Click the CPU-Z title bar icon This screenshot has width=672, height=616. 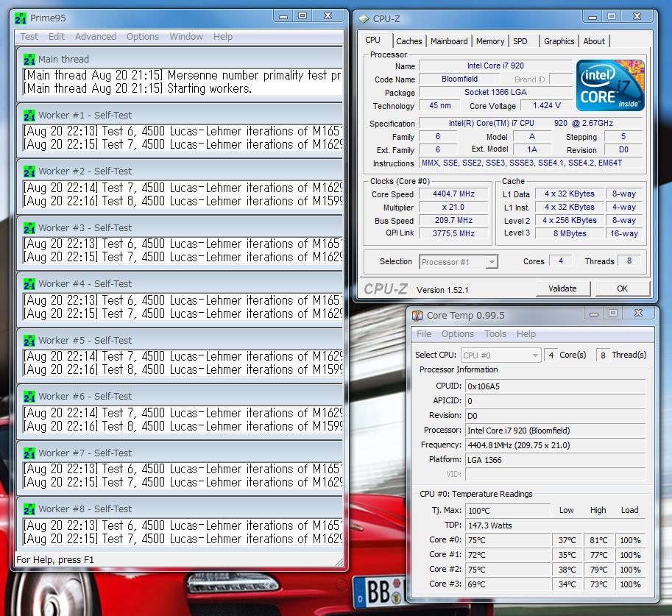(363, 19)
